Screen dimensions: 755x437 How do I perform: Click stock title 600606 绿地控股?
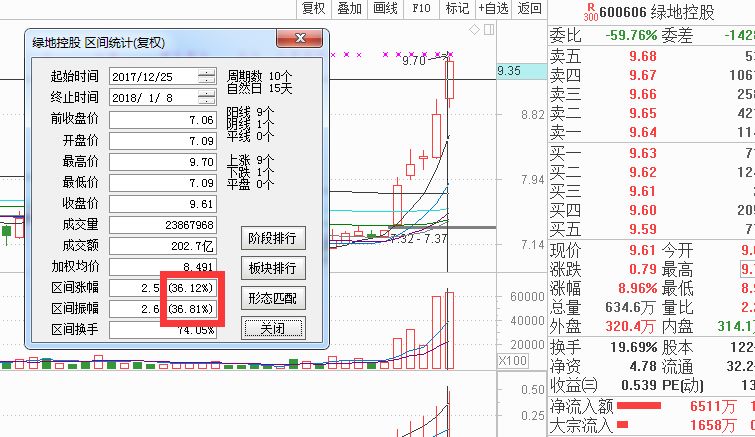[657, 12]
